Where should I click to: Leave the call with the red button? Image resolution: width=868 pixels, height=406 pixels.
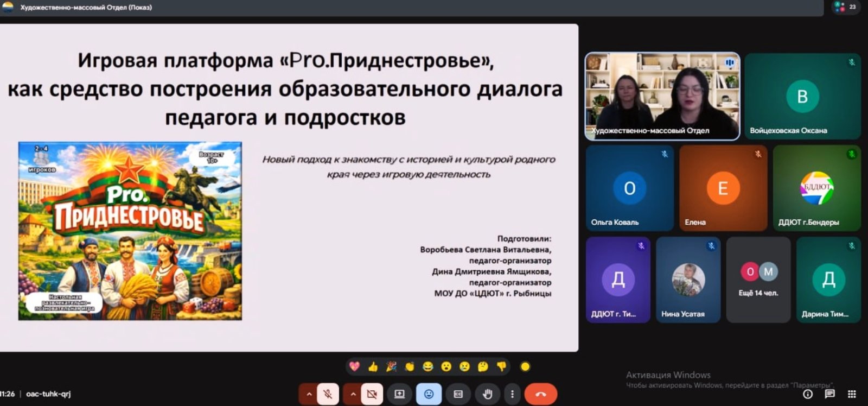(x=540, y=394)
